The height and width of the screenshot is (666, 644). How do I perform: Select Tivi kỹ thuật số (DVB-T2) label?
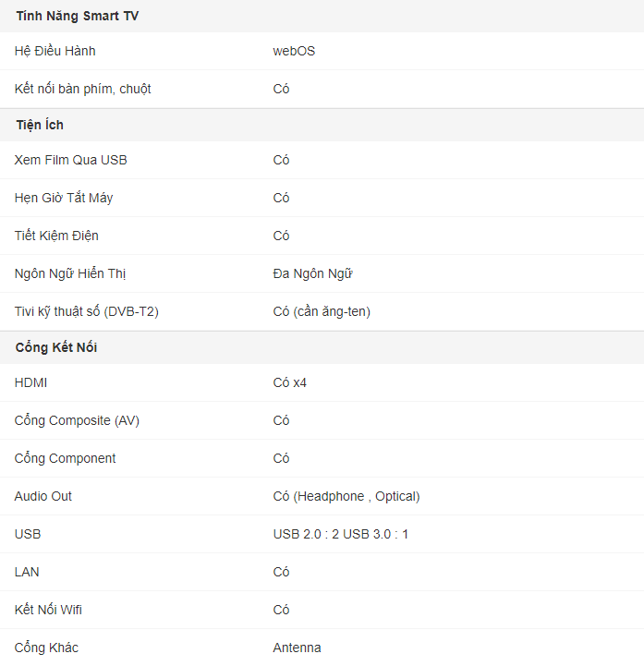pyautogui.click(x=87, y=311)
